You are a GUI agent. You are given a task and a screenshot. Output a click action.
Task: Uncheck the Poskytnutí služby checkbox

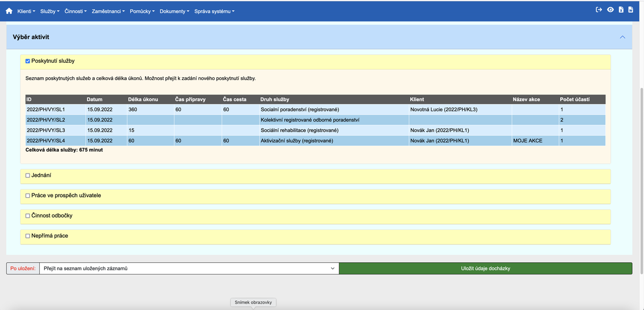[27, 61]
